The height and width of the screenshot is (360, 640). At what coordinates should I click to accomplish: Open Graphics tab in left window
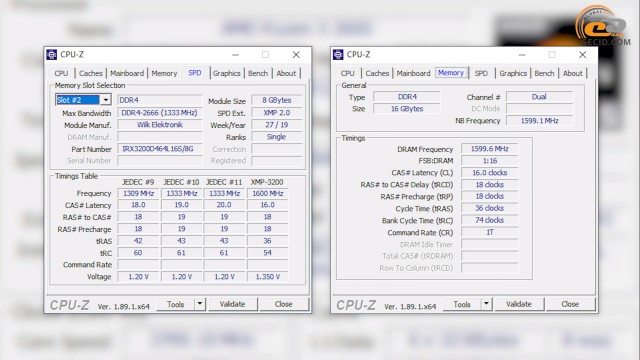[227, 73]
